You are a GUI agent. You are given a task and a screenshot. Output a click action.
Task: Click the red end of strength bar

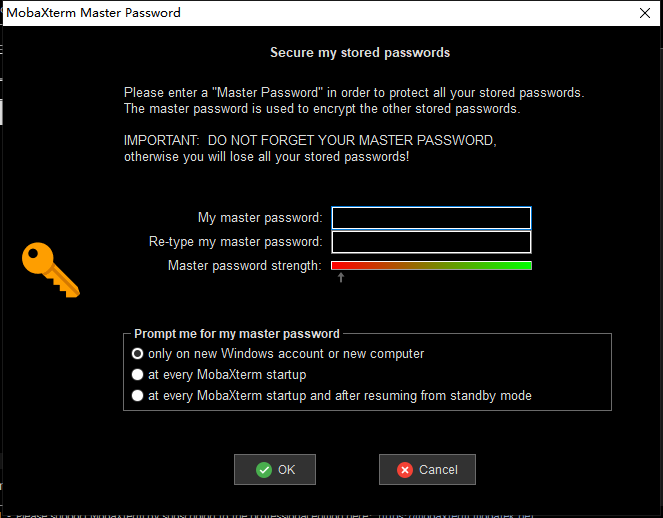click(338, 266)
